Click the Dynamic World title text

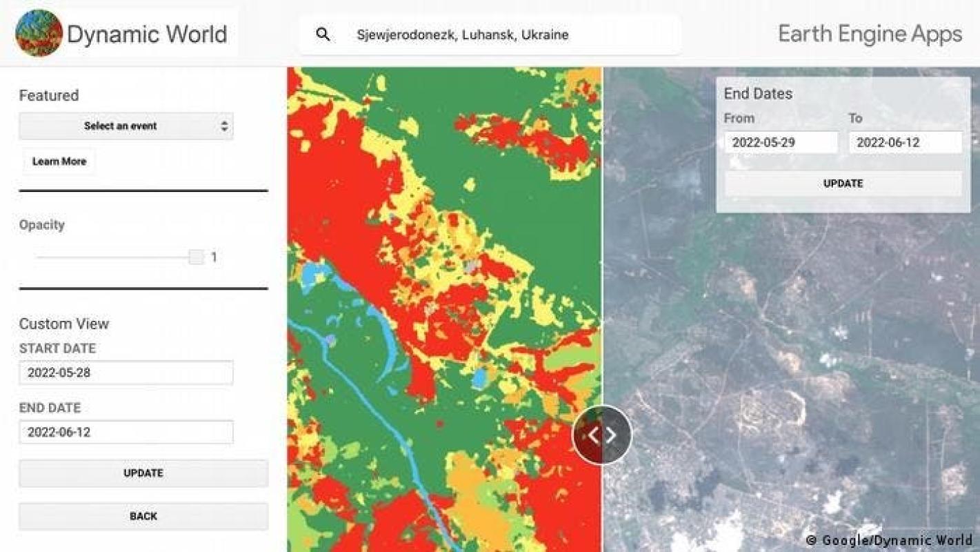click(147, 34)
